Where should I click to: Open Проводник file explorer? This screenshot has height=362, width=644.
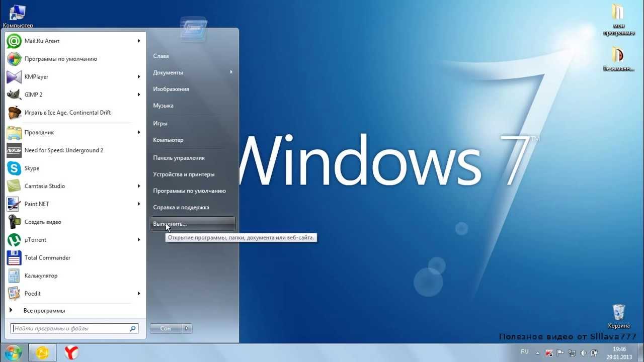tap(74, 132)
